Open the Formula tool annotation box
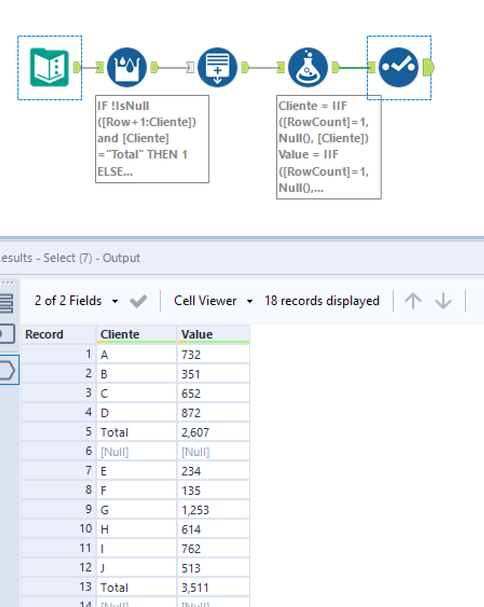Screen dimensions: 484x607 tap(329, 147)
